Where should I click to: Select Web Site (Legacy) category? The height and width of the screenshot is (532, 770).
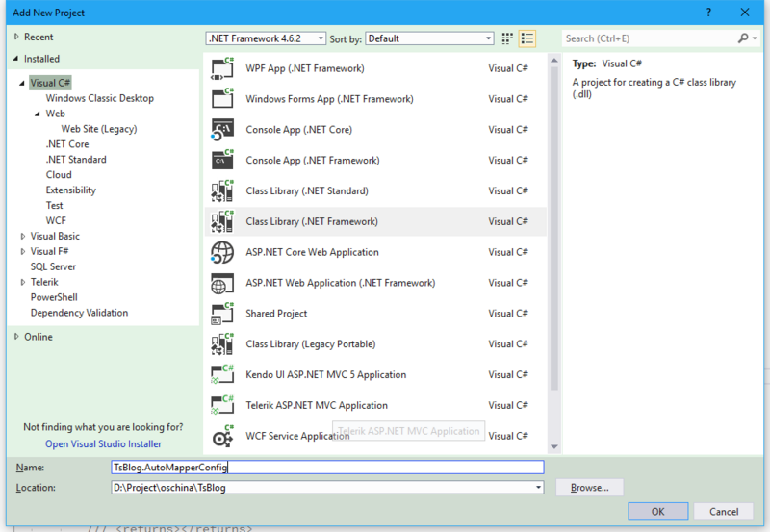point(99,129)
